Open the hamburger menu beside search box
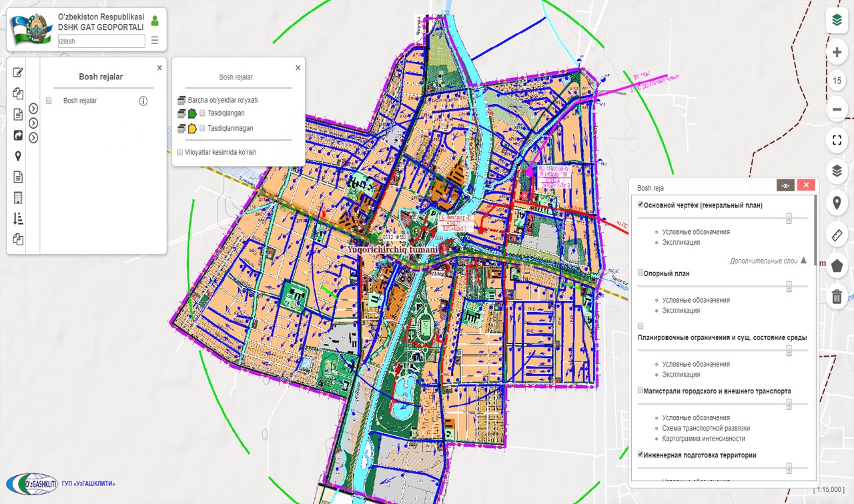The height and width of the screenshot is (504, 854). [x=155, y=41]
